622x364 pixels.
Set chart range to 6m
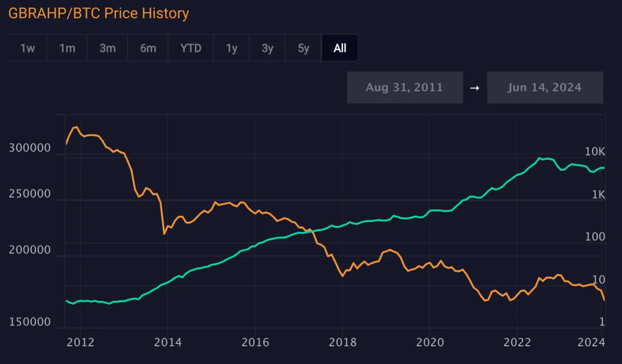click(148, 48)
